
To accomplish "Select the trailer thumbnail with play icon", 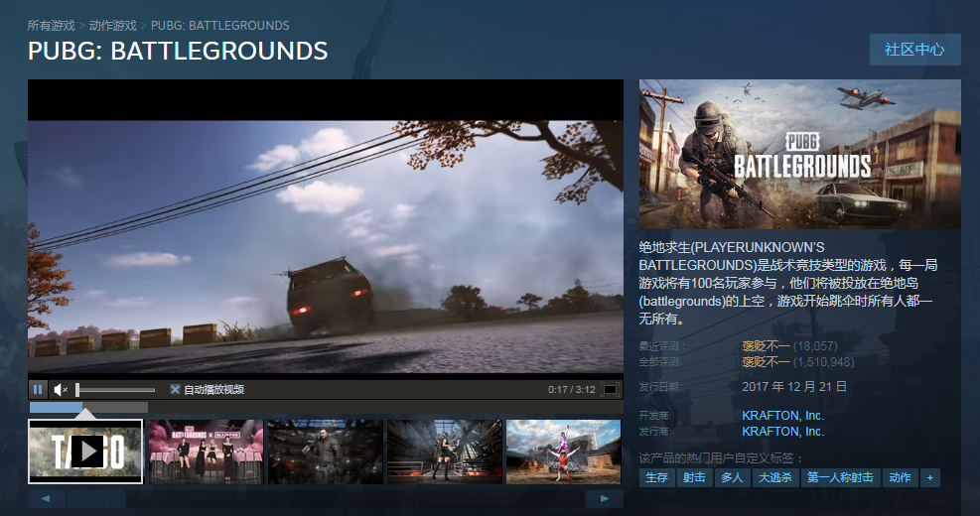I will (x=85, y=451).
